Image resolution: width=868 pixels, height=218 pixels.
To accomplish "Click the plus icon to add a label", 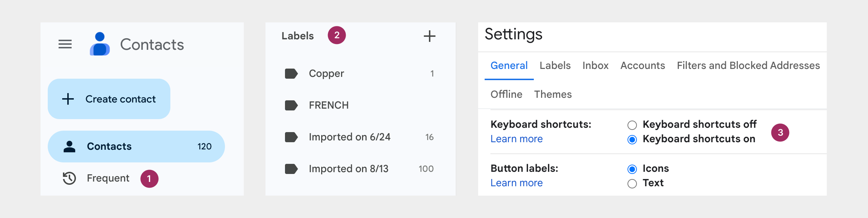I will coord(429,36).
